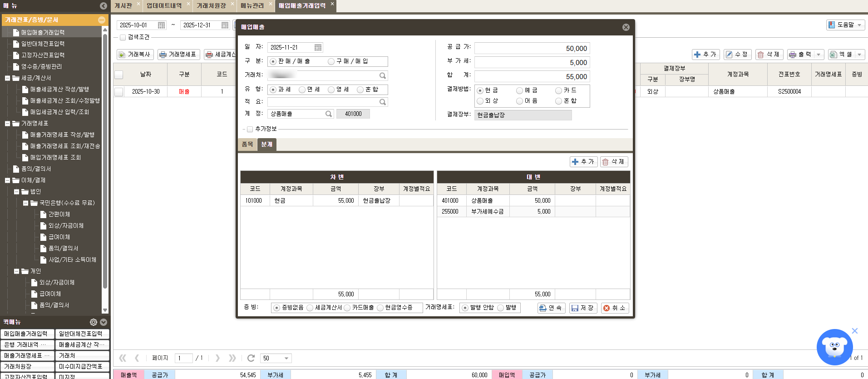The image size is (868, 379).
Task: Click the 공급가 amount field
Action: coord(532,49)
